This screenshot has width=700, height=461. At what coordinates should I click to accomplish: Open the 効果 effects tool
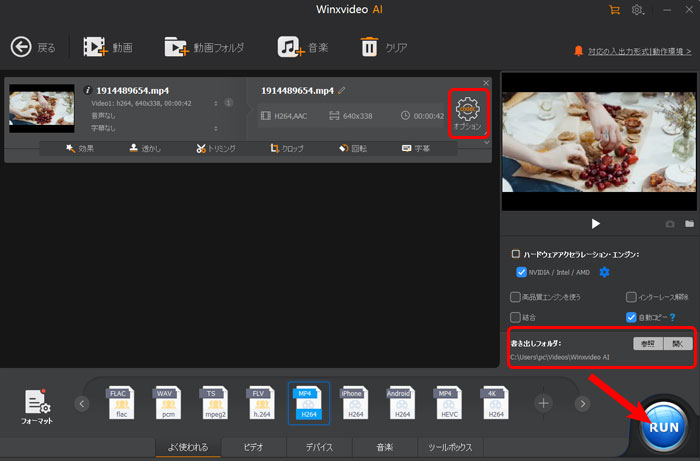[80, 148]
